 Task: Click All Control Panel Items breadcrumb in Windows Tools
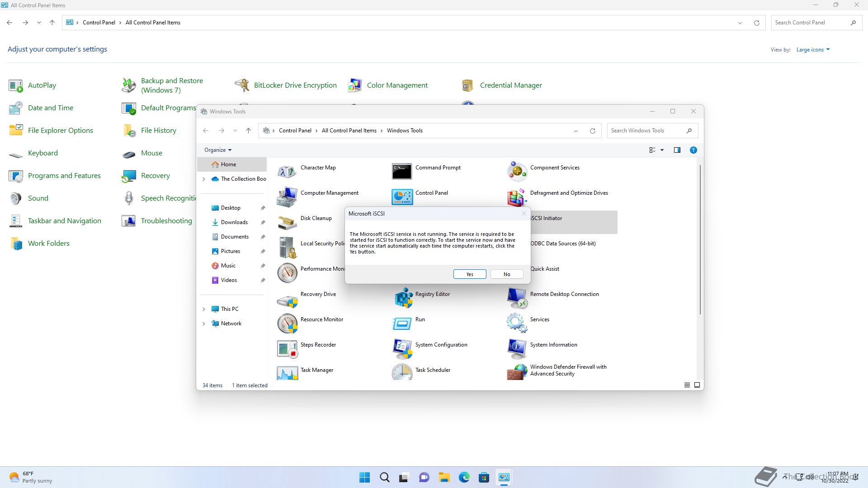pos(349,131)
